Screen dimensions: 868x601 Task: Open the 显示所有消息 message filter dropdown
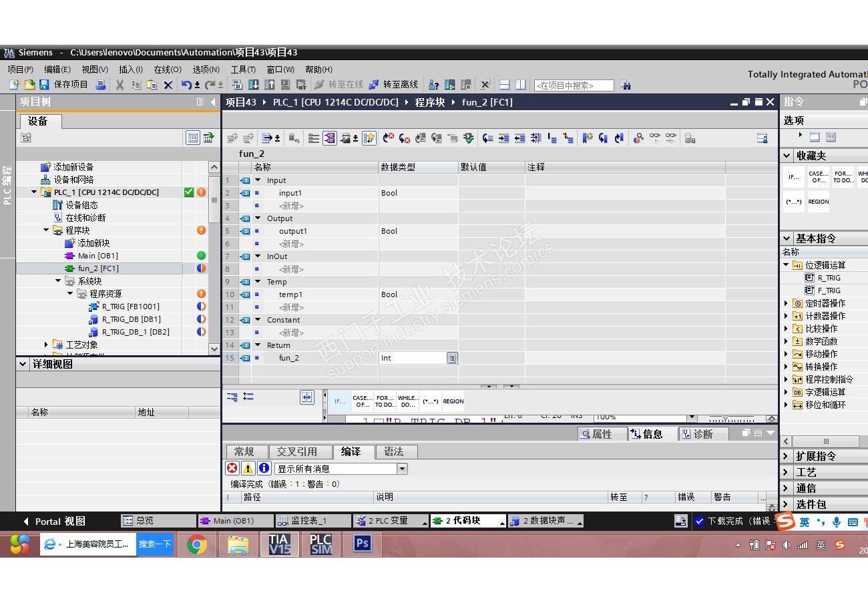click(x=402, y=469)
